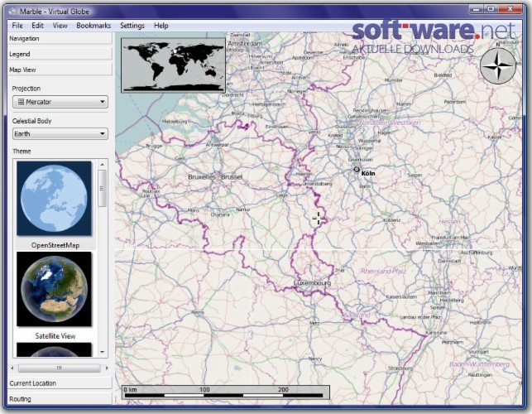532x414 pixels.
Task: Click the Frankfurt am Main city label
Action: coord(451,238)
